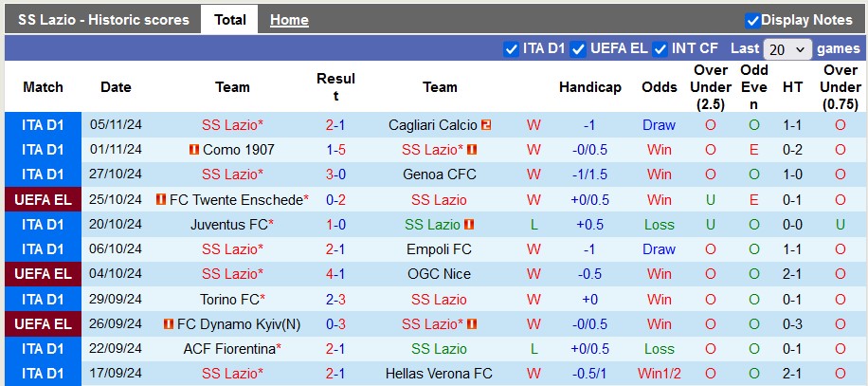868x386 pixels.
Task: Click the card icon next to Cagliari Calcio
Action: pyautogui.click(x=486, y=125)
